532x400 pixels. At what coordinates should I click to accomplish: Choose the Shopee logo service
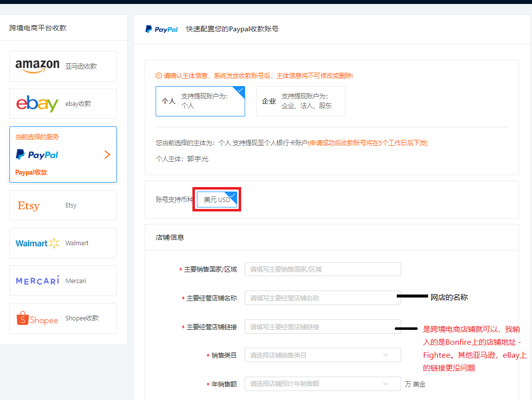pyautogui.click(x=37, y=318)
